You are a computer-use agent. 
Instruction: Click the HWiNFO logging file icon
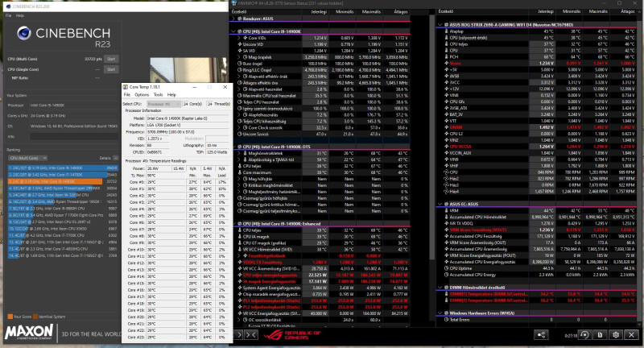click(x=600, y=335)
